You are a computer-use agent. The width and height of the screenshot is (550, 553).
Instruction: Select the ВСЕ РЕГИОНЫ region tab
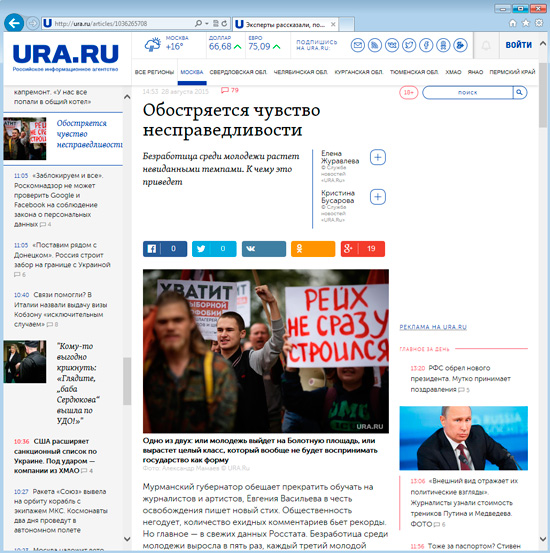pos(154,72)
